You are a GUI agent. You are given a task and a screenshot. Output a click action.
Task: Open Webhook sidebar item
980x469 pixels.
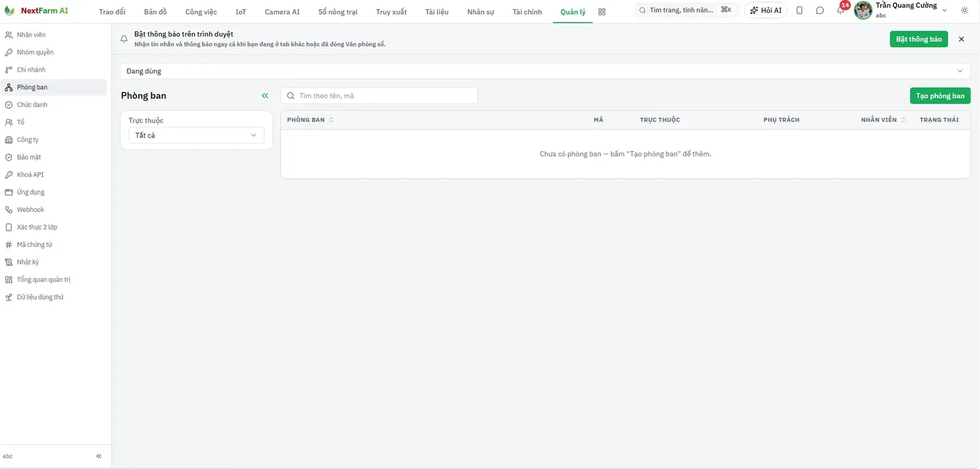[53, 209]
